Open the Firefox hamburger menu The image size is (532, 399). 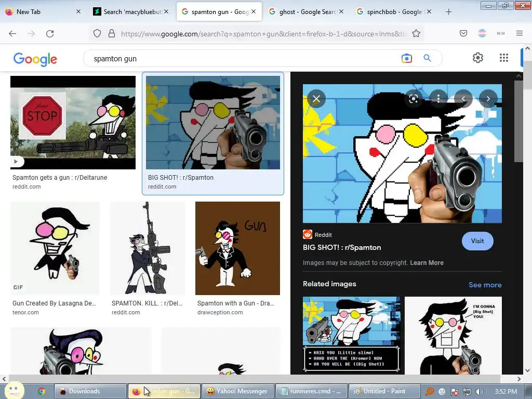519,33
